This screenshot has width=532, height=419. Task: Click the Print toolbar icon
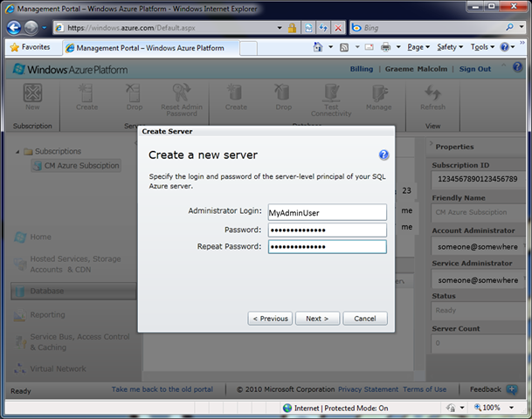386,47
